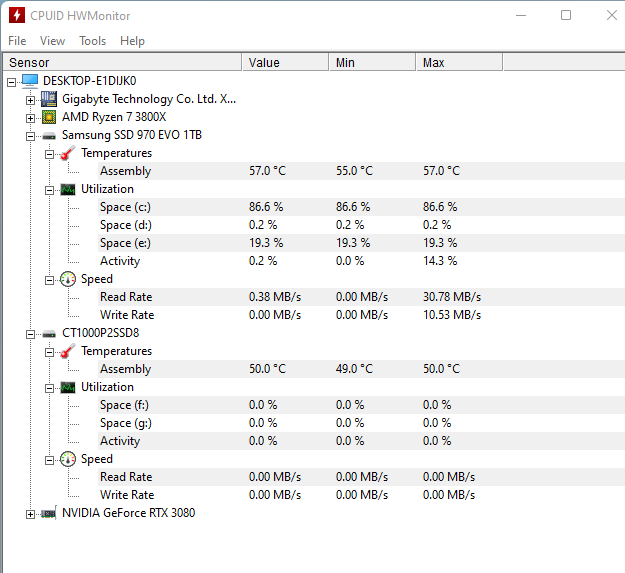Click the Speed gauge icon under CT1000P2SSD8
This screenshot has height=573, width=625.
pyautogui.click(x=68, y=459)
